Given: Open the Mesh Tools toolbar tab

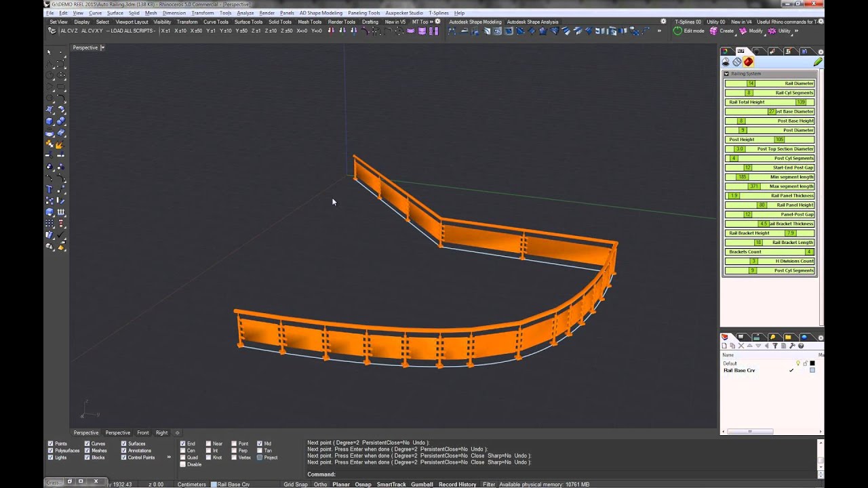Looking at the screenshot, I should 309,22.
